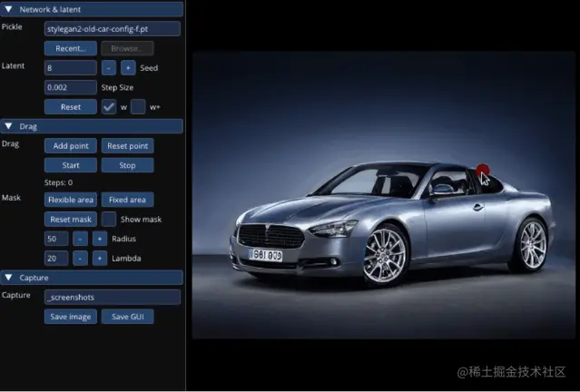The height and width of the screenshot is (392, 580).
Task: Click the "Step Size" label
Action: tap(117, 88)
